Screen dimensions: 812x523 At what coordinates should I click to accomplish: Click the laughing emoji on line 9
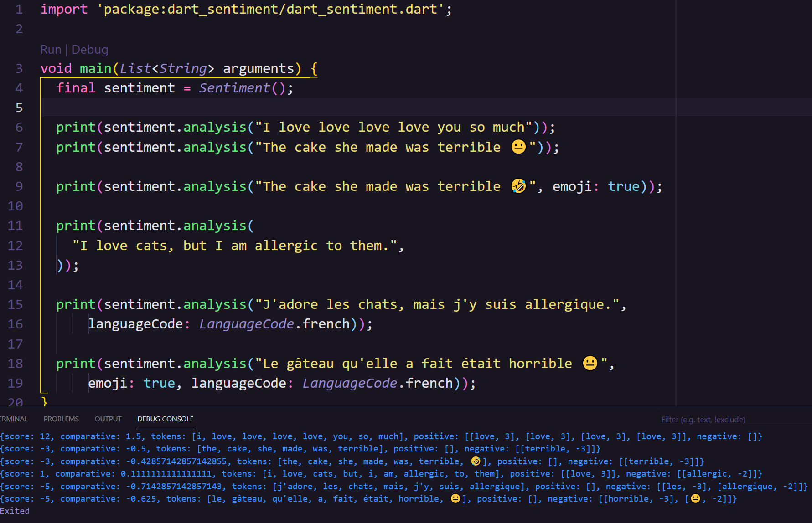pos(518,186)
